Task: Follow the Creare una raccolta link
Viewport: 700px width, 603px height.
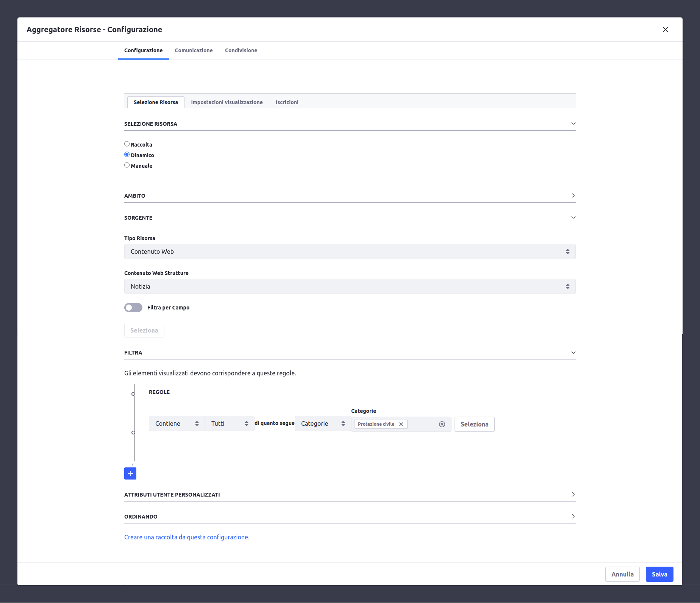Action: (x=187, y=537)
